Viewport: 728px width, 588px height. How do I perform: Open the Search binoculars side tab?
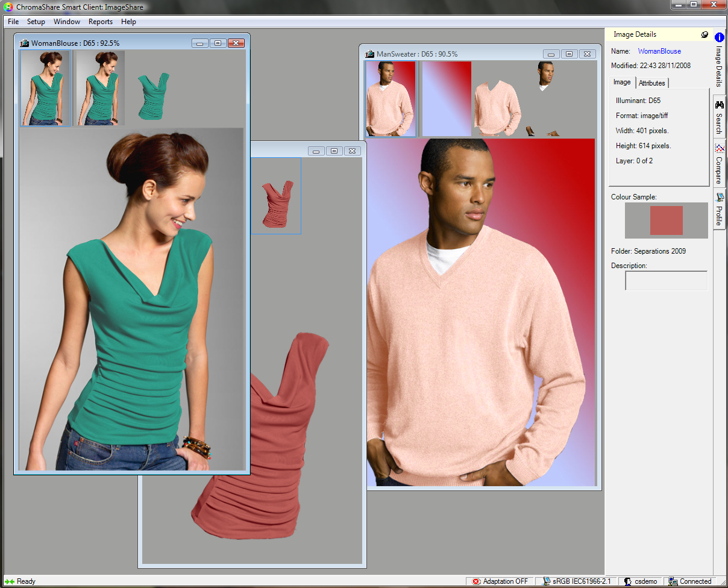tap(719, 105)
